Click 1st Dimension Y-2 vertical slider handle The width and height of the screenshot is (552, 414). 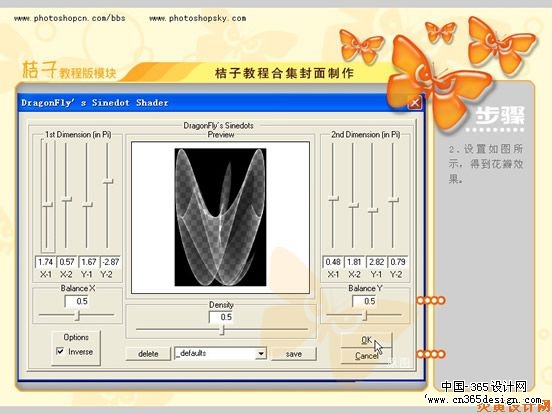click(x=107, y=181)
